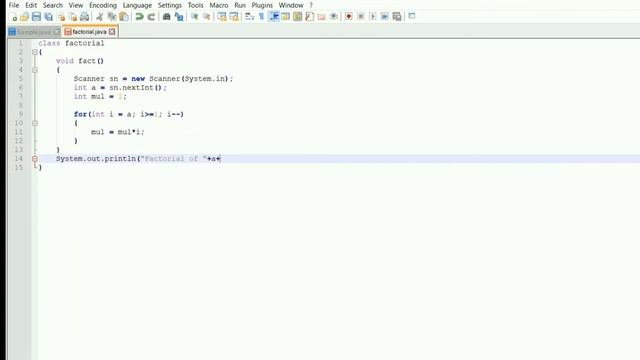
Task: Click Save recorded macro icon
Action: click(x=397, y=17)
